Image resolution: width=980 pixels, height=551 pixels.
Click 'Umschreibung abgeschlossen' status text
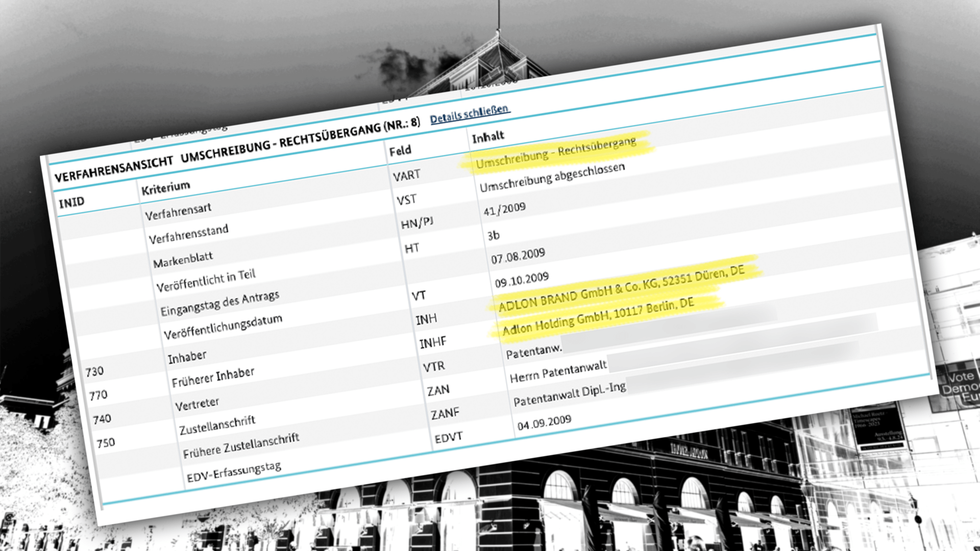point(552,177)
